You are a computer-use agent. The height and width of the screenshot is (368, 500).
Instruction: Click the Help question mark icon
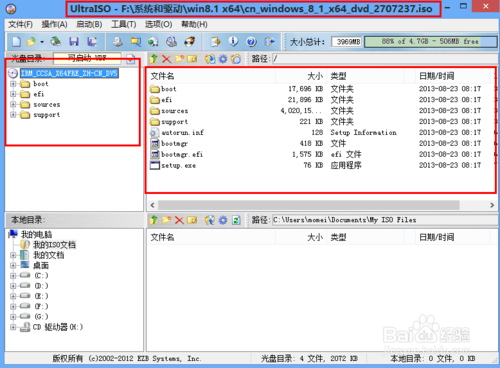pos(251,42)
